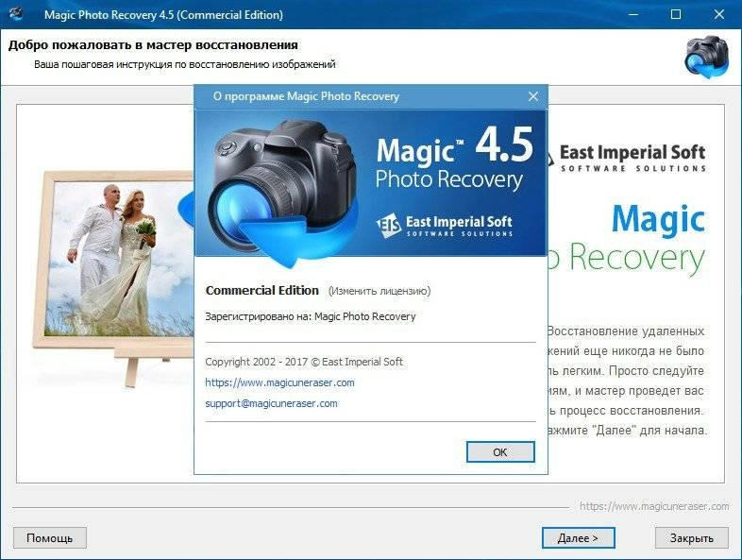Close the About Magic Photo Recovery dialog
Screen dimensions: 742x560
click(533, 96)
